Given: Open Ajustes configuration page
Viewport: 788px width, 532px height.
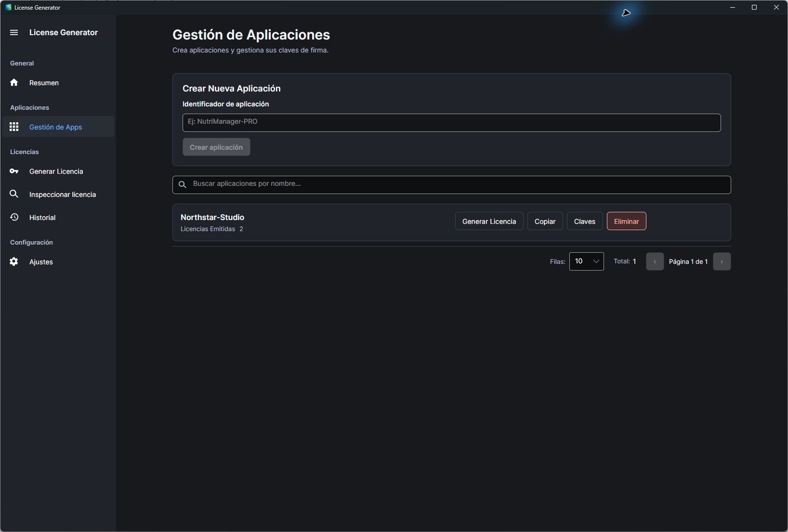Looking at the screenshot, I should click(58, 261).
